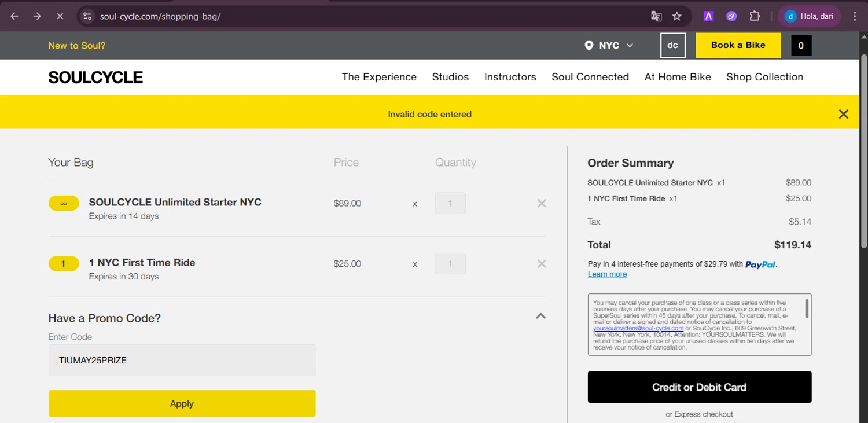Open the Studios menu item
The width and height of the screenshot is (868, 423).
(x=450, y=77)
